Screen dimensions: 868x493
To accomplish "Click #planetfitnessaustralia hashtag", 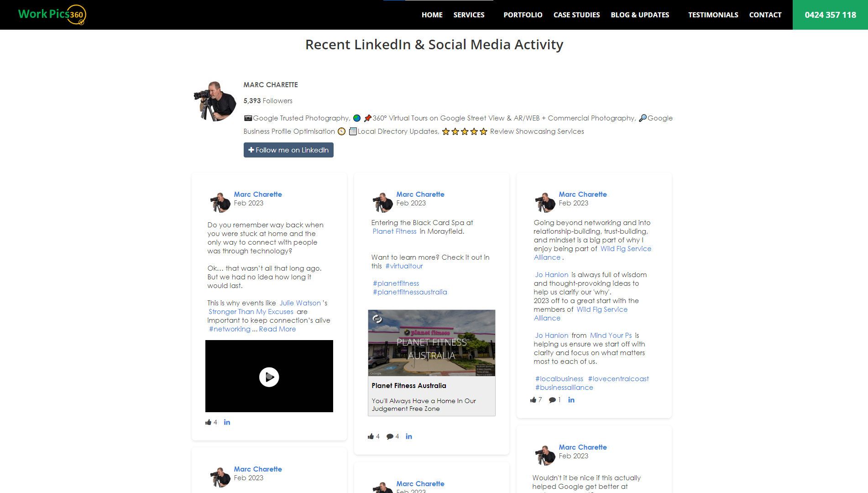I will click(x=410, y=292).
